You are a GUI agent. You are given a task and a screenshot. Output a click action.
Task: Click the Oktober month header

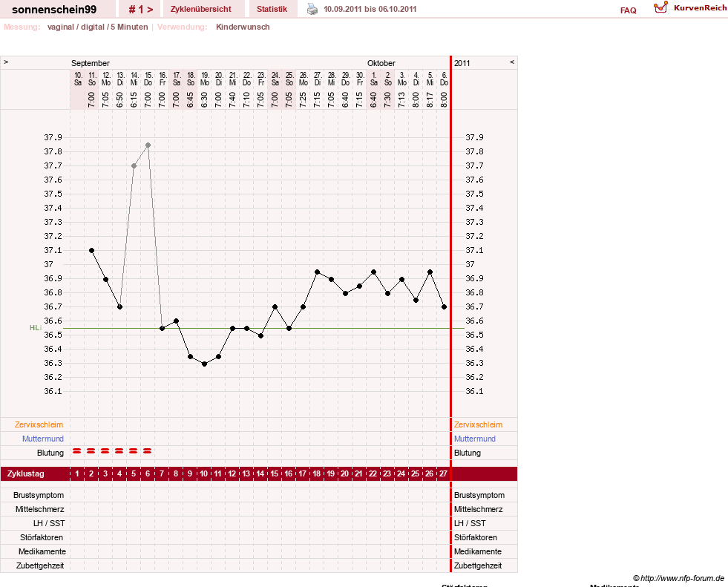click(381, 63)
